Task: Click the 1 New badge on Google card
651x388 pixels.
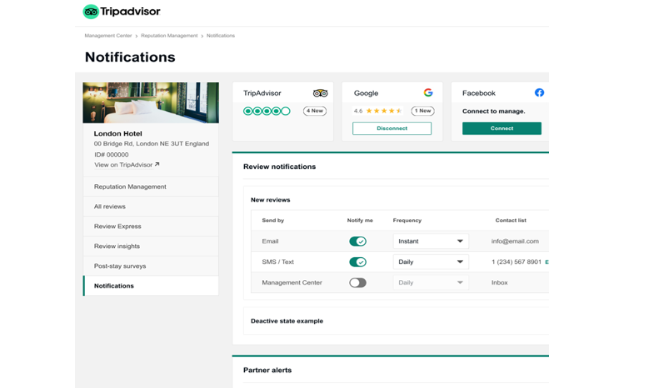Action: 423,111
